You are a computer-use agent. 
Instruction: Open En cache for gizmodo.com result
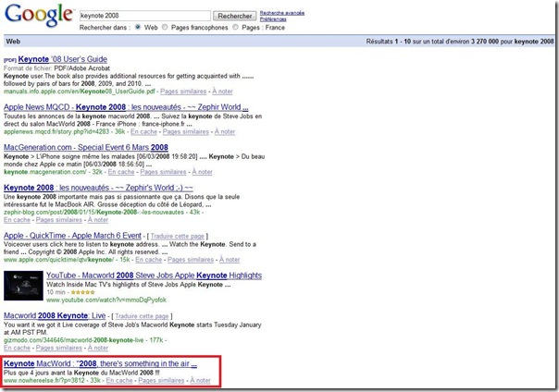tap(17, 348)
